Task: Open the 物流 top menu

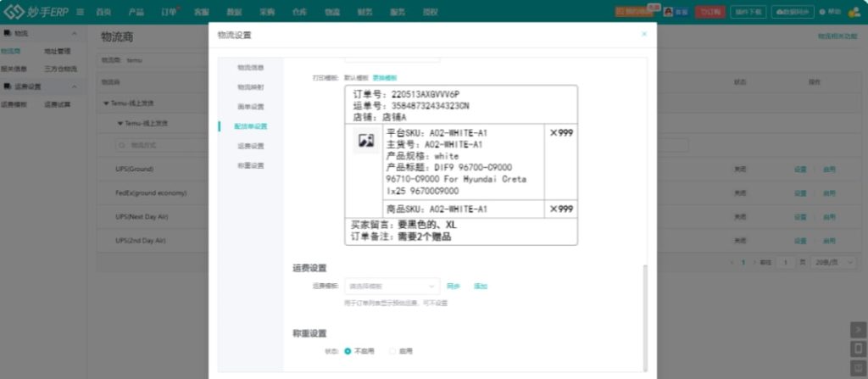Action: click(x=332, y=12)
